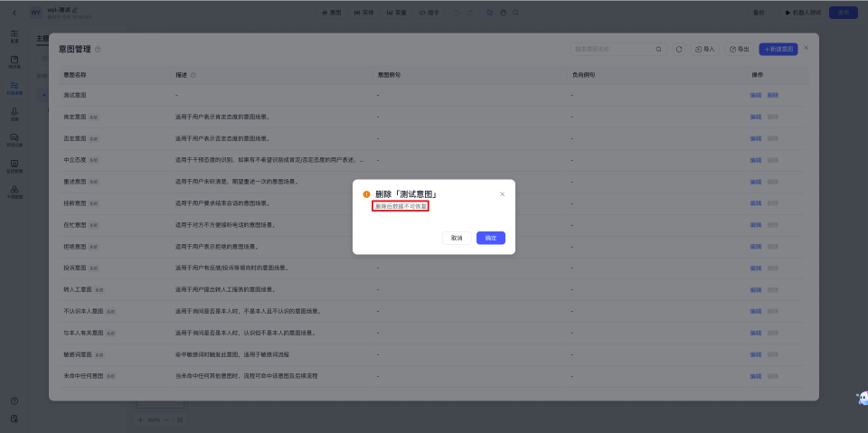Click the back arrow at top left
Viewport: 868px width, 433px height.
pos(14,12)
